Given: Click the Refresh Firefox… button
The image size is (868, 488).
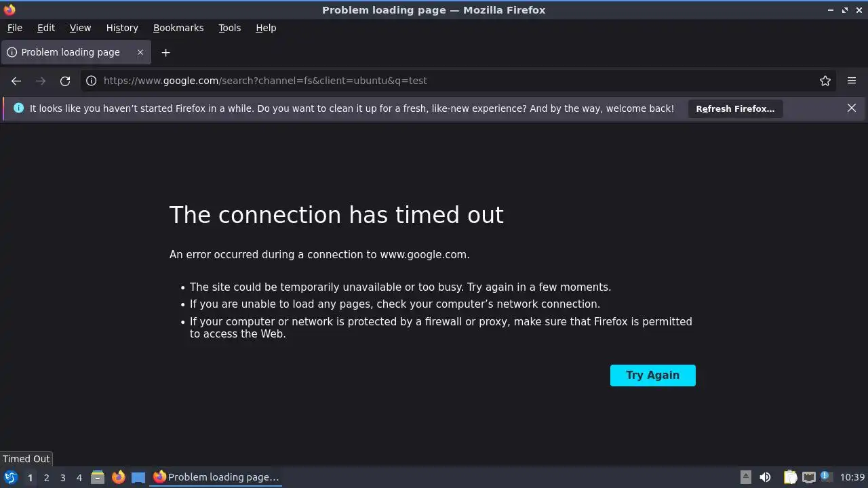Looking at the screenshot, I should click(x=735, y=108).
